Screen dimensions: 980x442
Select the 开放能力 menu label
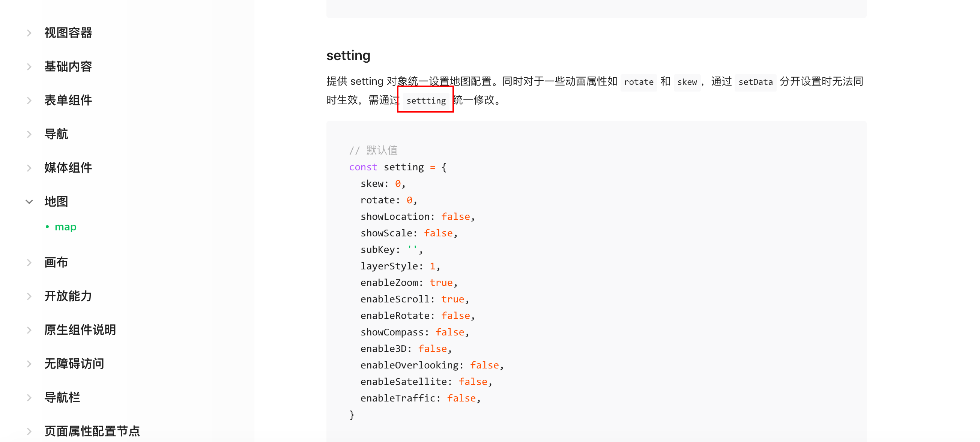[x=68, y=296]
